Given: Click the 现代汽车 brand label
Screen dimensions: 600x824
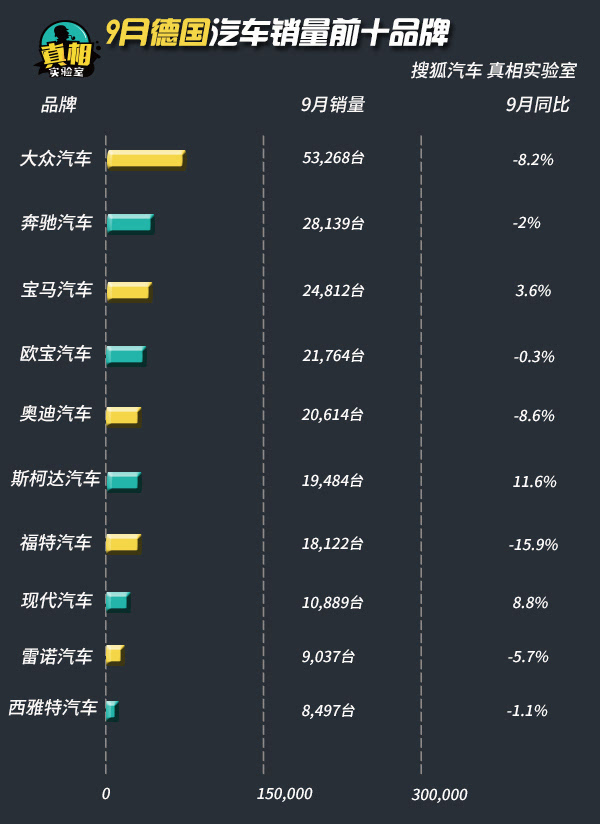Looking at the screenshot, I should coord(57,600).
